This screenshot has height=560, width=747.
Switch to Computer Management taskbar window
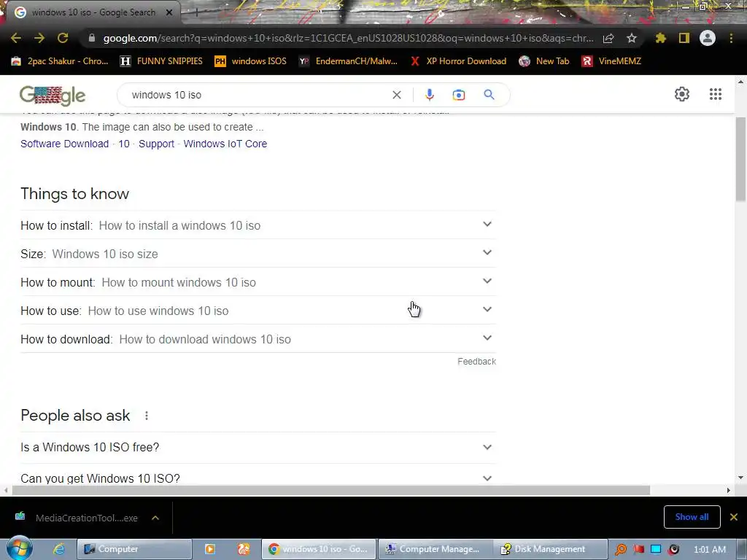[435, 549]
